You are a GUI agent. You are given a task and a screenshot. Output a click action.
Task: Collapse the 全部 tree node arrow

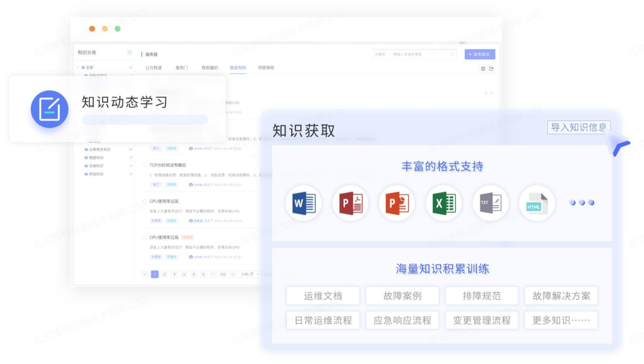[78, 67]
